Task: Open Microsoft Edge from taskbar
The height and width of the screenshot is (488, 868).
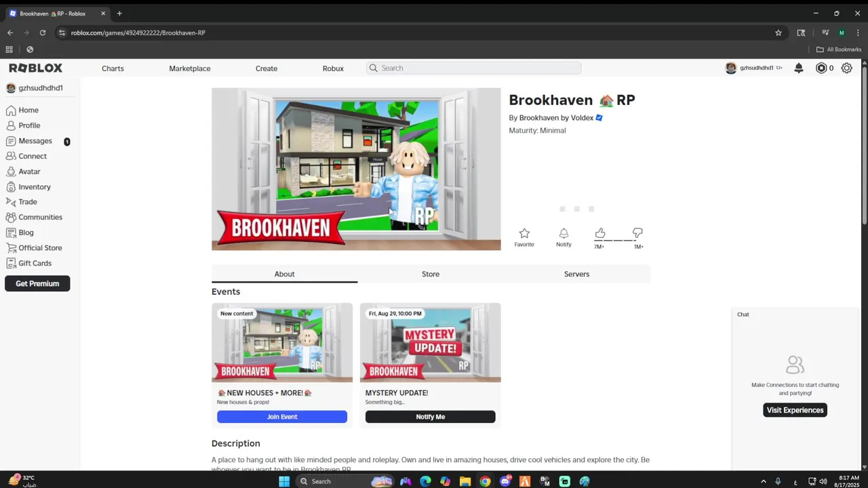Action: [425, 481]
